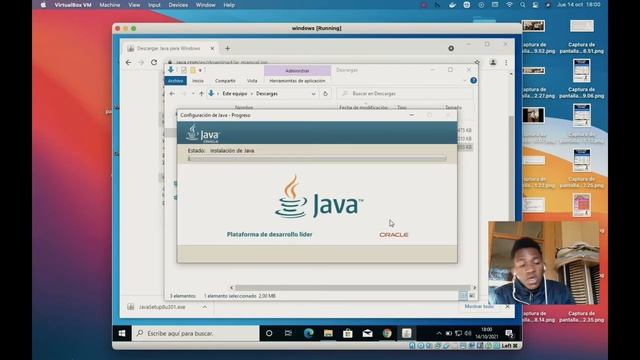Show hidden tray icons chevron
Image resolution: width=640 pixels, height=360 pixels.
click(x=439, y=333)
